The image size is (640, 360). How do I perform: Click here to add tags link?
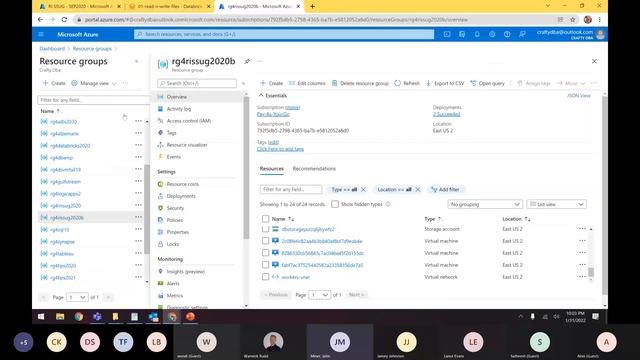(280, 149)
